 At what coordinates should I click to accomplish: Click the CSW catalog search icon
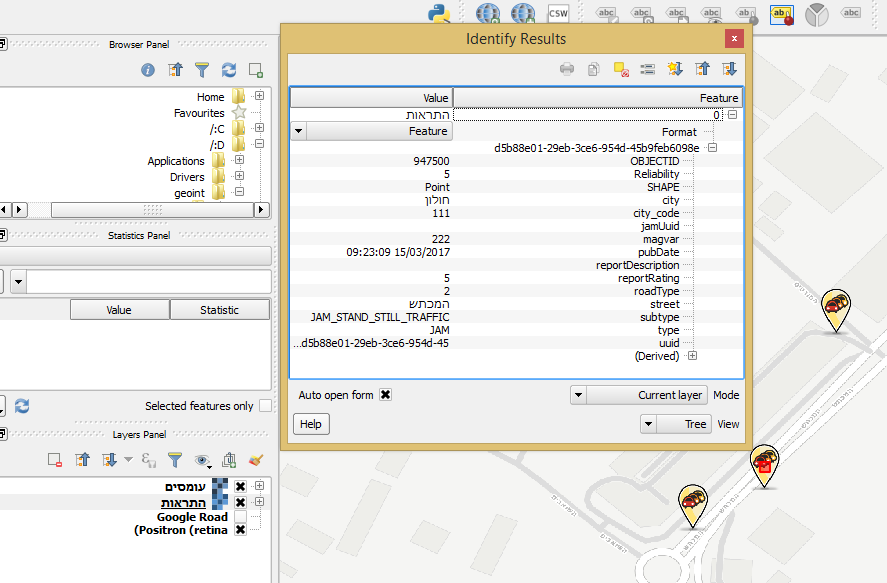pos(558,13)
